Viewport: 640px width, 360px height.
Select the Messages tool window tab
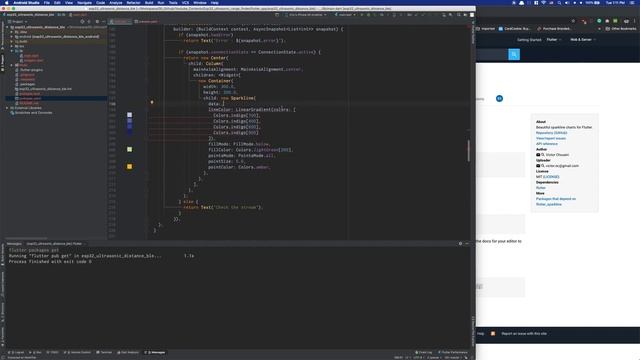(155, 352)
